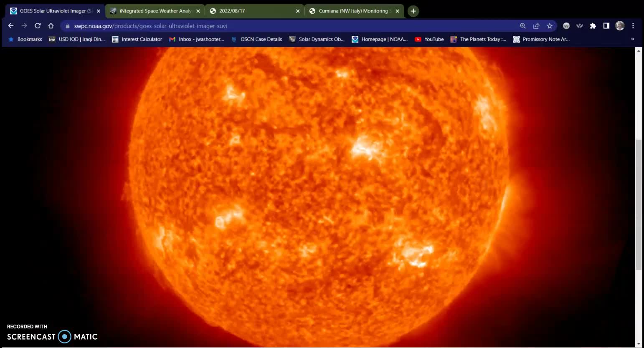This screenshot has width=644, height=348.
Task: Open USD IQD Iraqi Dinar bookmark
Action: [77, 39]
